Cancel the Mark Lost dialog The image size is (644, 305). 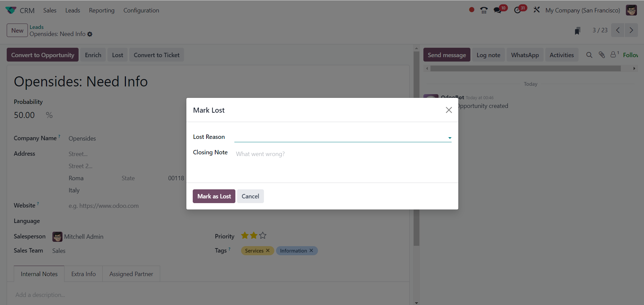point(250,196)
